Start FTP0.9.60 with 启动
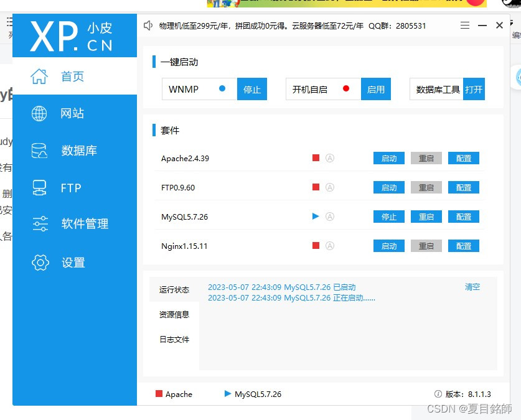Screen dimensions: 521x420 point(389,187)
